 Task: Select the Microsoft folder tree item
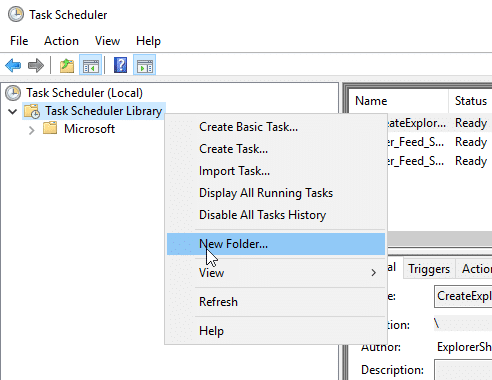(x=89, y=129)
